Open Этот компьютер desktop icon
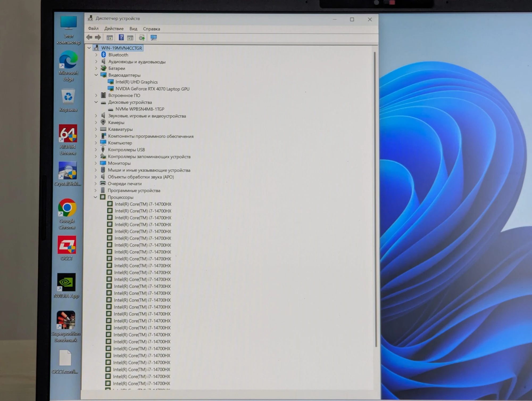532x401 pixels. pos(69,30)
